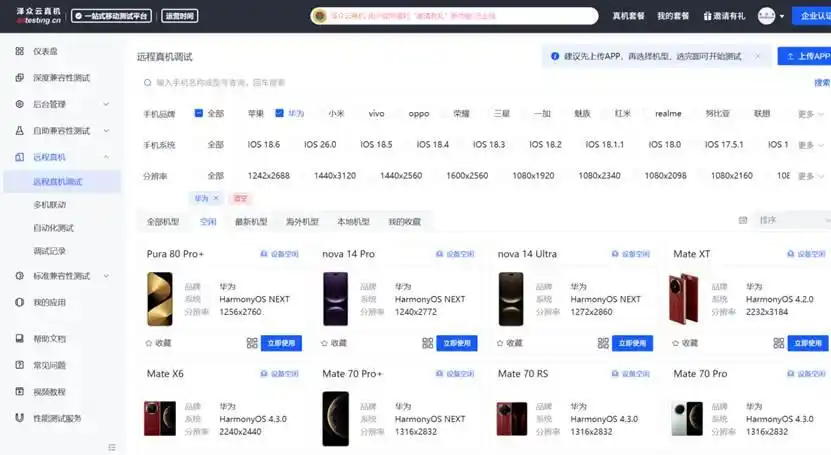Click the 设备空闲 status icon on Mate X6
Image resolution: width=831 pixels, height=455 pixels.
pos(264,374)
